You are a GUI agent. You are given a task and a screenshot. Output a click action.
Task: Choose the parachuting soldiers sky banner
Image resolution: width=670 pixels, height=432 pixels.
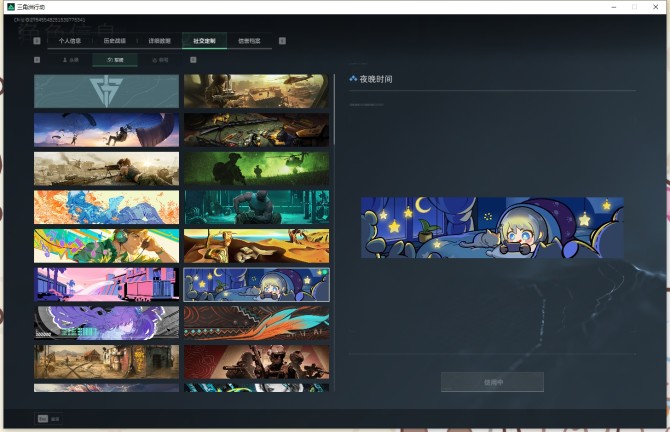pyautogui.click(x=106, y=130)
